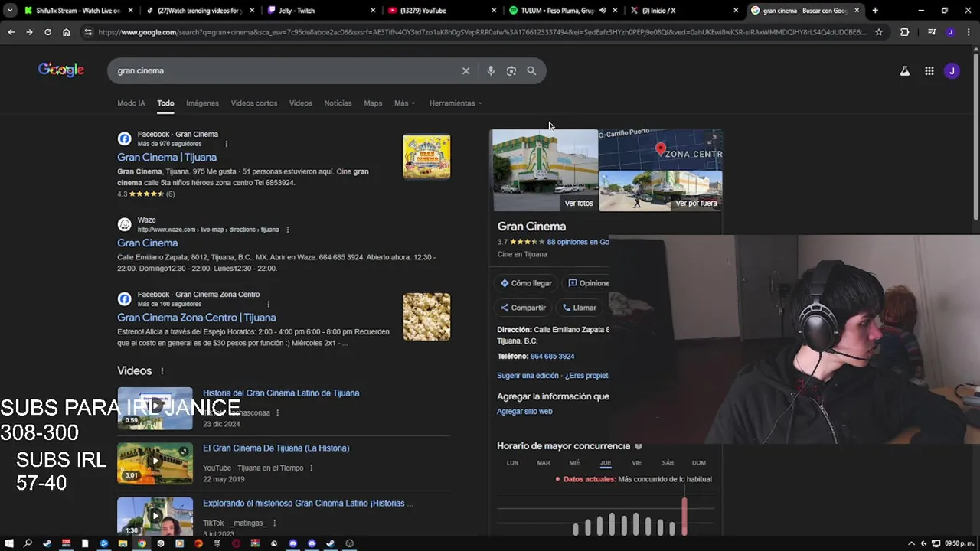
Task: Submit search with the magnifying glass icon
Action: click(531, 70)
